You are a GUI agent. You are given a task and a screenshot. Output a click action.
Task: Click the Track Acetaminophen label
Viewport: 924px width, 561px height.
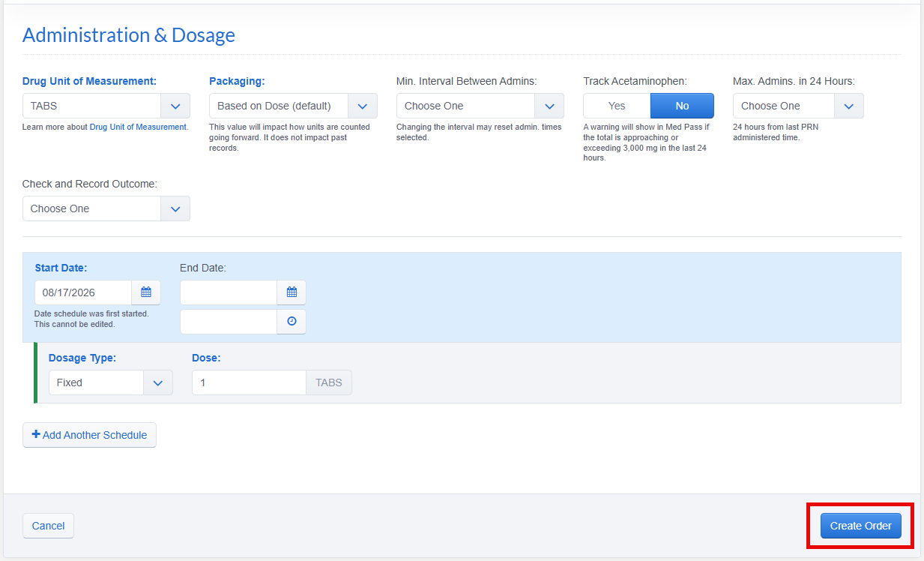point(635,81)
